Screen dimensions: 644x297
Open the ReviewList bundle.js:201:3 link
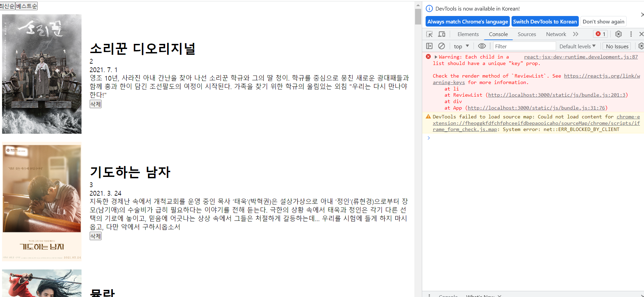point(557,95)
